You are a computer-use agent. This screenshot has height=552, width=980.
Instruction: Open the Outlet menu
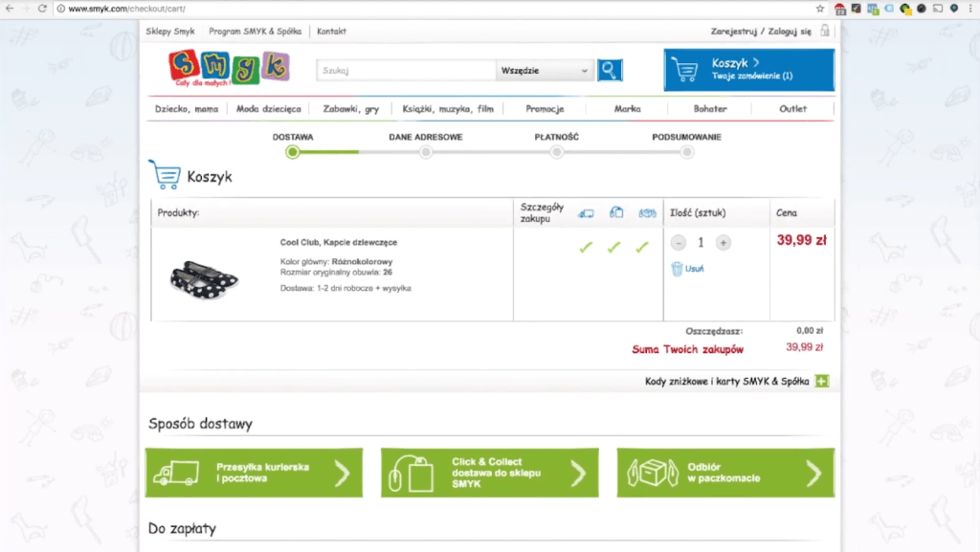[792, 109]
